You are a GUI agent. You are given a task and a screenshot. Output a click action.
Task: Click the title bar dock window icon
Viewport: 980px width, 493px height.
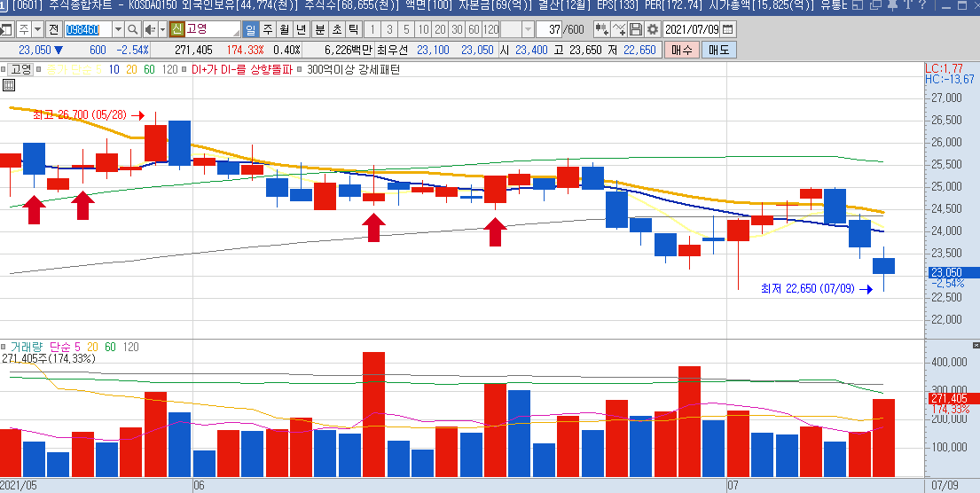pyautogui.click(x=858, y=5)
